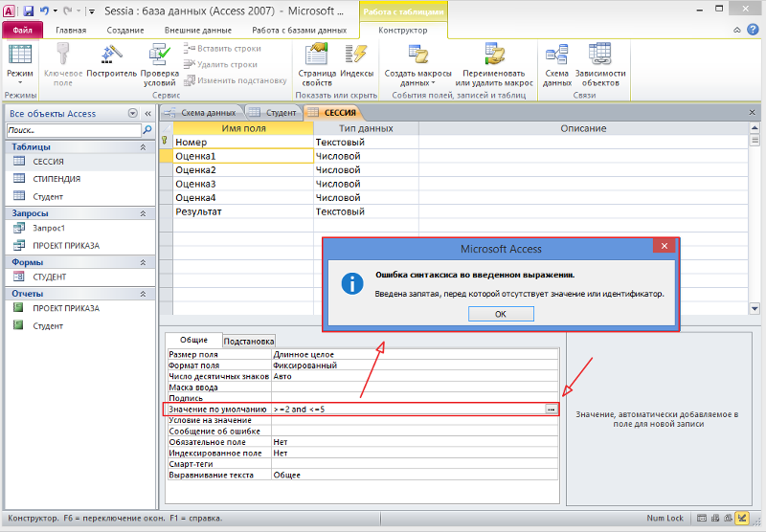Viewport: 766px width, 532px height.
Task: Select query ПРОЕКТ ПРИКАЗА
Action: [80, 246]
